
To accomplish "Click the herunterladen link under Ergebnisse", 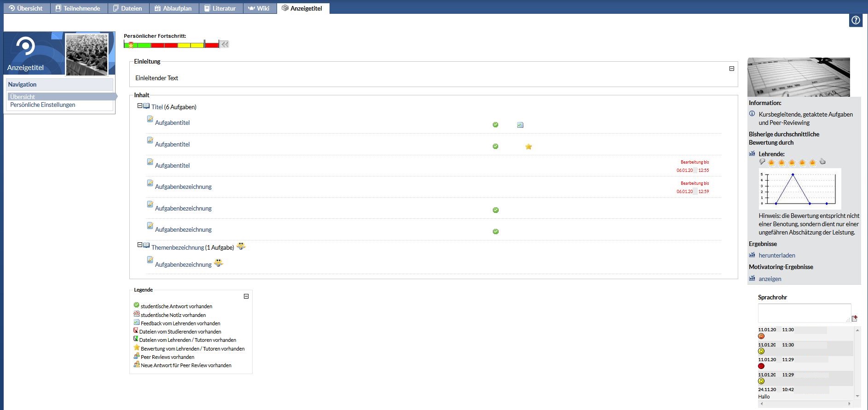I will (x=777, y=255).
